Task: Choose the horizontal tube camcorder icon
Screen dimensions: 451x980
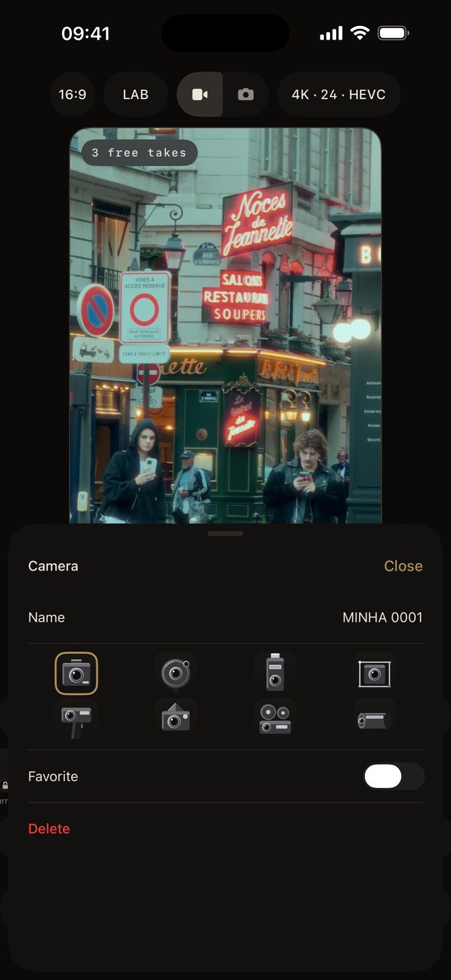Action: tap(374, 720)
